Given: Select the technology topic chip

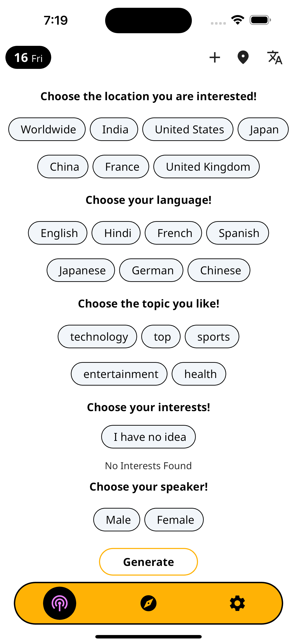Looking at the screenshot, I should point(97,337).
